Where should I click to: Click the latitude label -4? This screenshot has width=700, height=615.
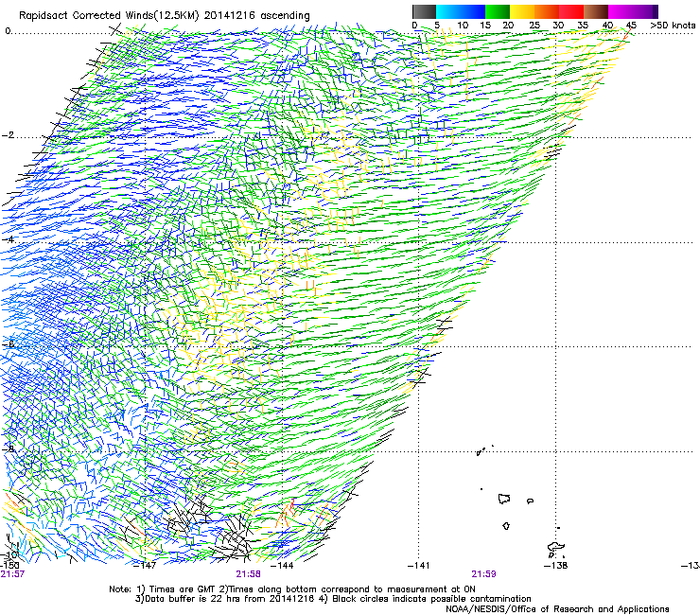point(8,239)
